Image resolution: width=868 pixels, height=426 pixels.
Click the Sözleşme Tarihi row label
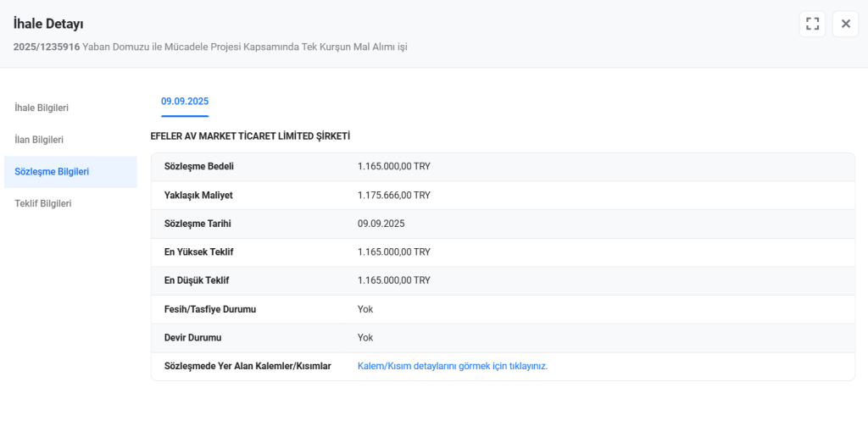click(x=198, y=224)
